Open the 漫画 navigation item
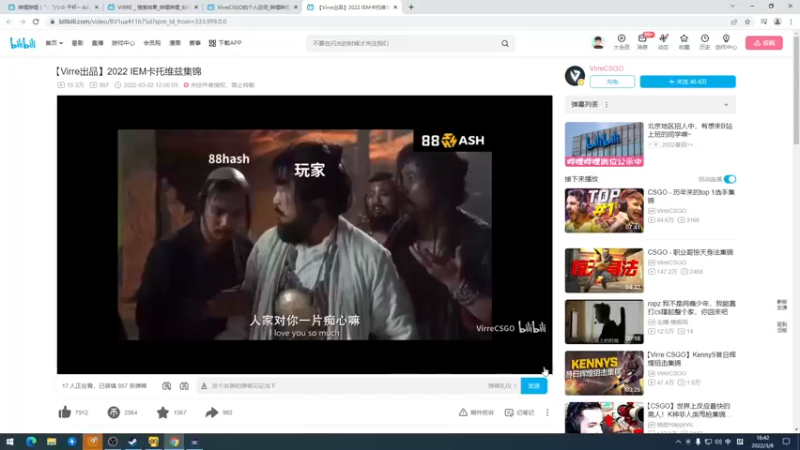This screenshot has height=450, width=800. 175,43
